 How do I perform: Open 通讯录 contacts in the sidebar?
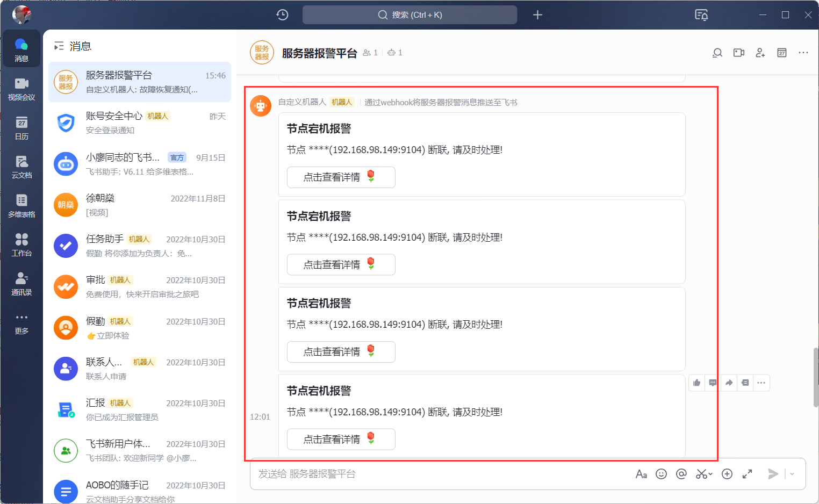click(x=21, y=284)
